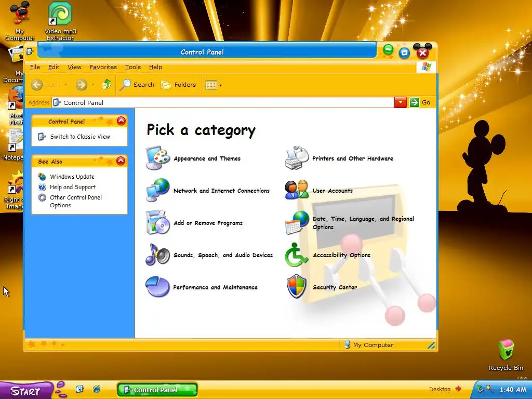Open Sounds, Speech, and Audio Devices icon
This screenshot has height=399, width=532.
tap(158, 255)
